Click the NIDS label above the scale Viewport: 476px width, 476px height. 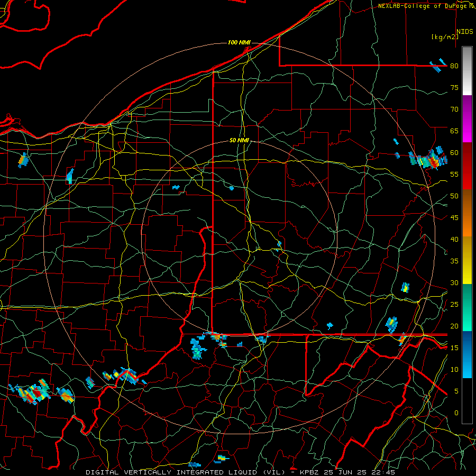click(465, 31)
